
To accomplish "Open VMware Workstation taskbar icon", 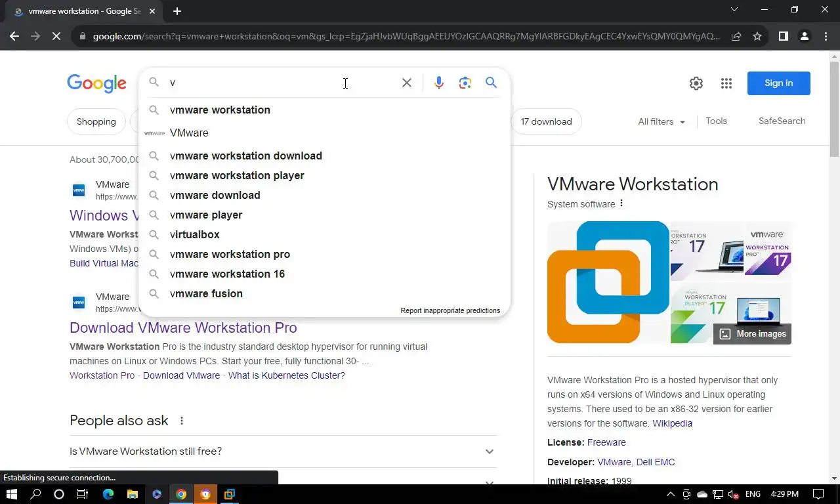I will click(x=229, y=494).
